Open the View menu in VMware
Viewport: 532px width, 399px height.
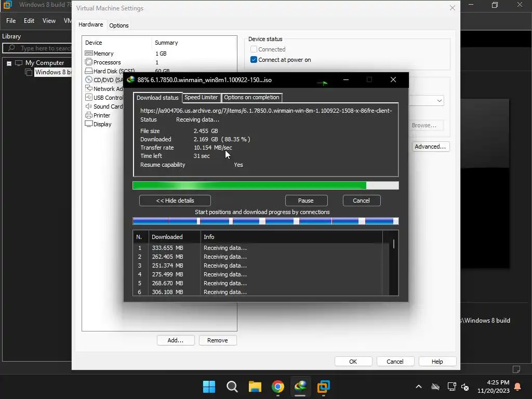coord(49,21)
